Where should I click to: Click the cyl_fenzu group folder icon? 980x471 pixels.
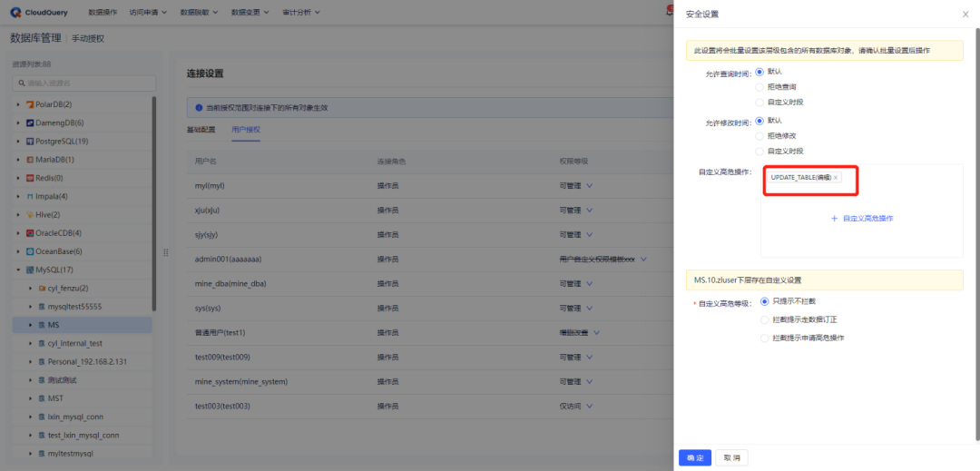tap(42, 289)
